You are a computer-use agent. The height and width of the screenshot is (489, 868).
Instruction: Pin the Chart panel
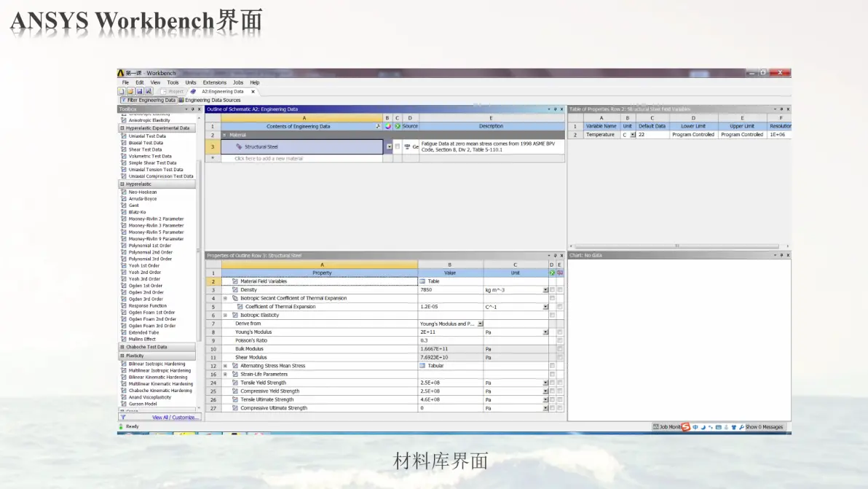coord(781,255)
